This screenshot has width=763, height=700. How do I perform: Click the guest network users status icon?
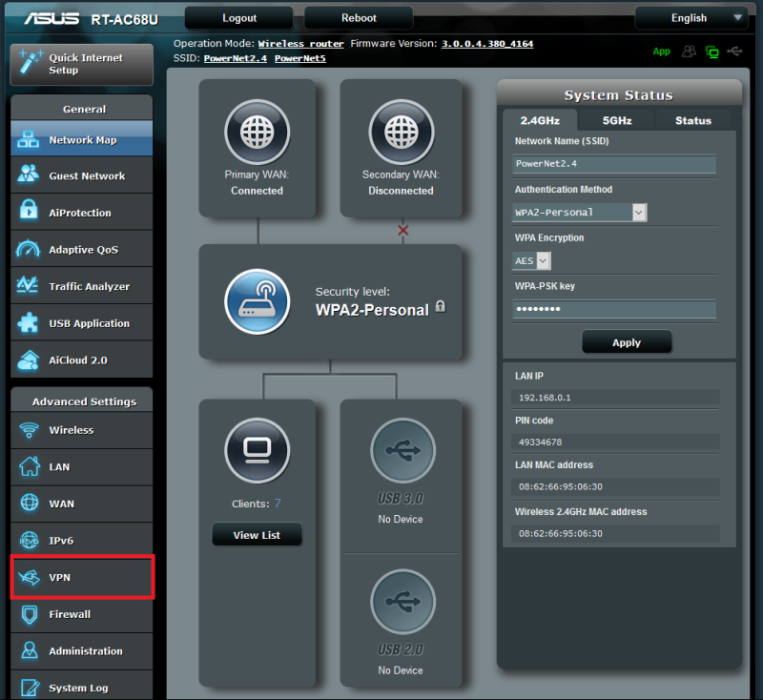(x=689, y=51)
